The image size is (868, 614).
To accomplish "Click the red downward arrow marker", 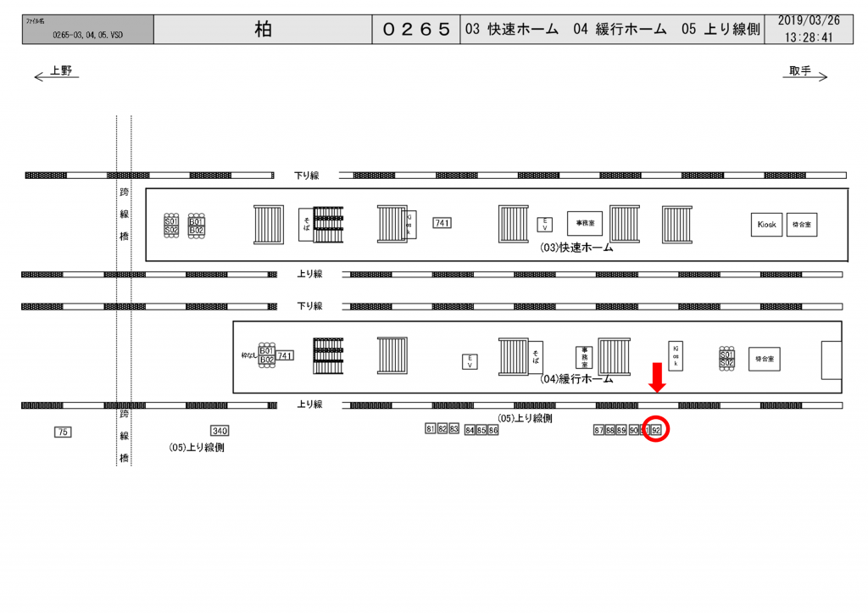I will coord(658,377).
